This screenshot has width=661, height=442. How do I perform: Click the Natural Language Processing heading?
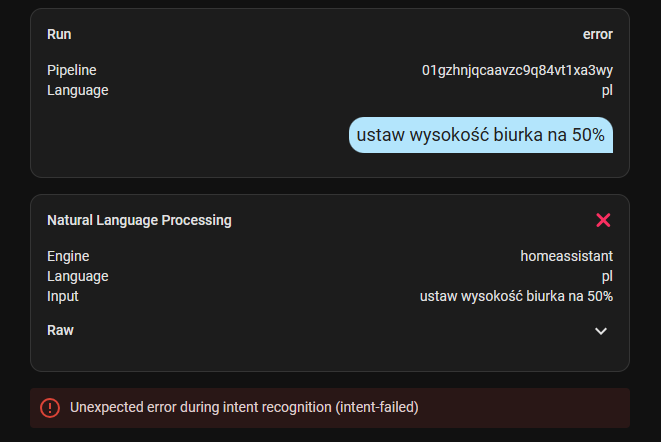point(139,220)
